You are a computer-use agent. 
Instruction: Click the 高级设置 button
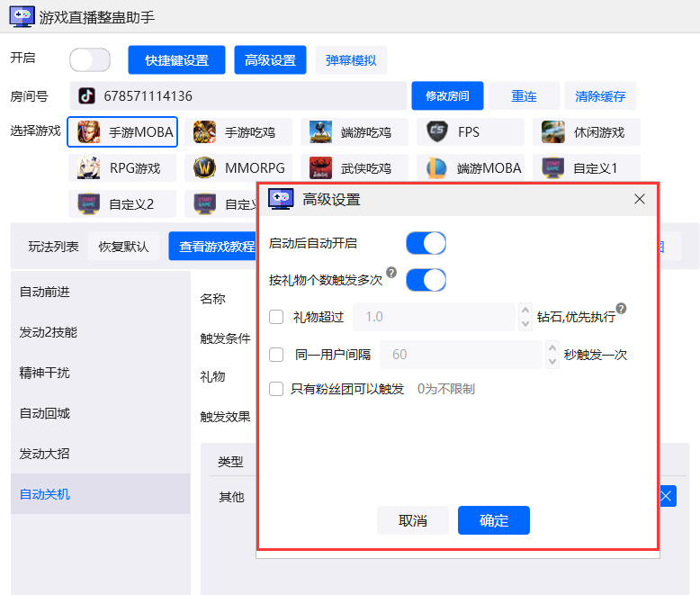click(270, 59)
